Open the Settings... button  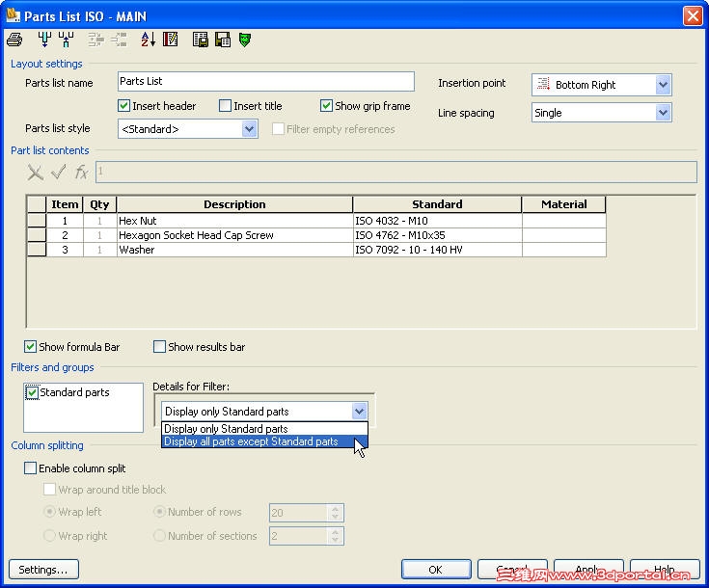click(43, 570)
